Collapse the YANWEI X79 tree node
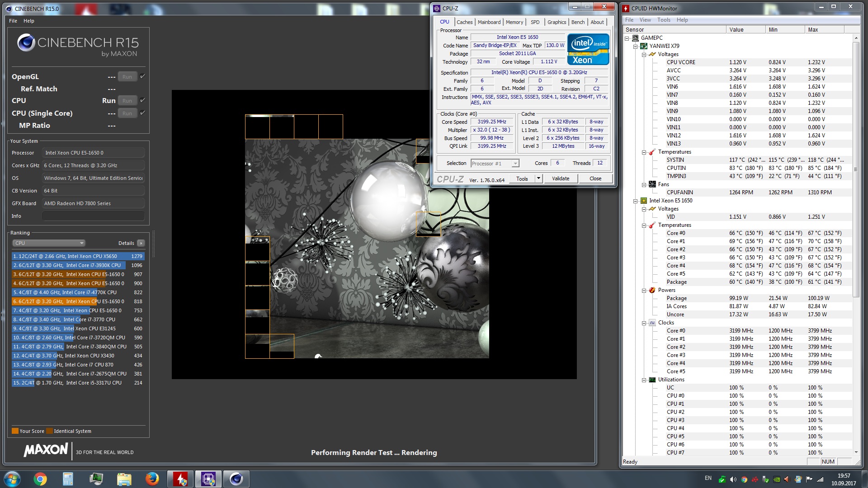This screenshot has height=488, width=868. click(x=636, y=46)
